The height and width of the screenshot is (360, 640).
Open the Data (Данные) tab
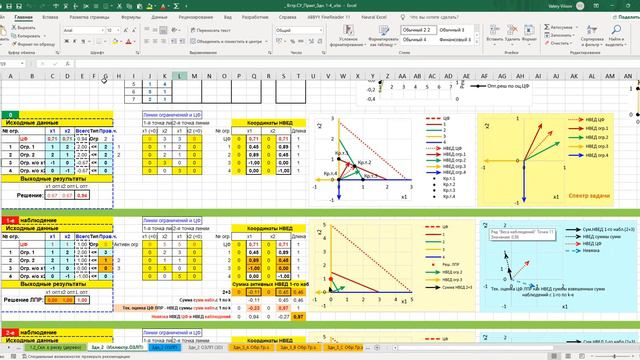click(159, 17)
